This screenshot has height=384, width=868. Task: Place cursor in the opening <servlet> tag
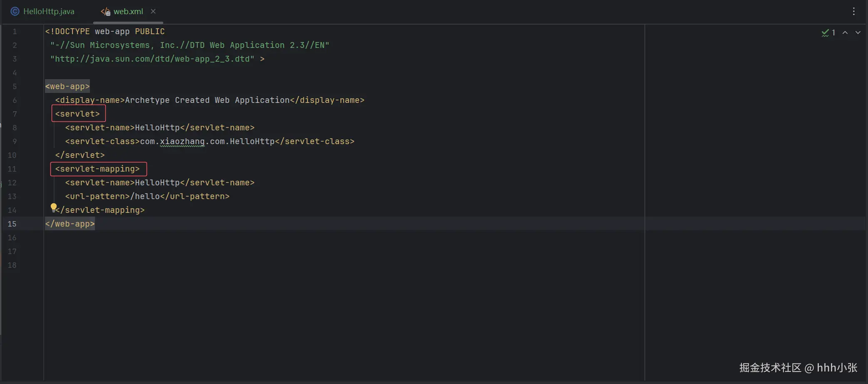[x=77, y=114]
